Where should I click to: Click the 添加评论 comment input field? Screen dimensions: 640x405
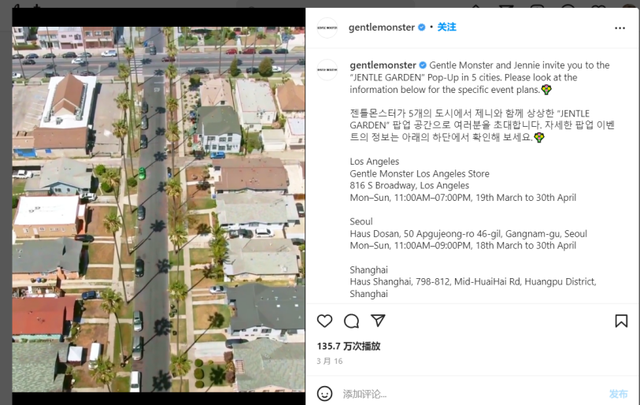(x=473, y=394)
